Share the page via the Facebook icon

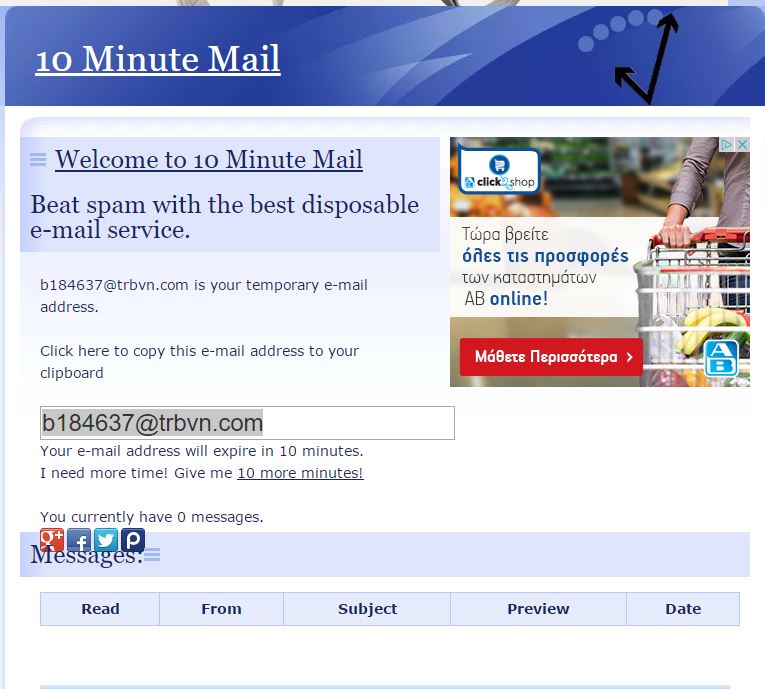click(x=79, y=540)
